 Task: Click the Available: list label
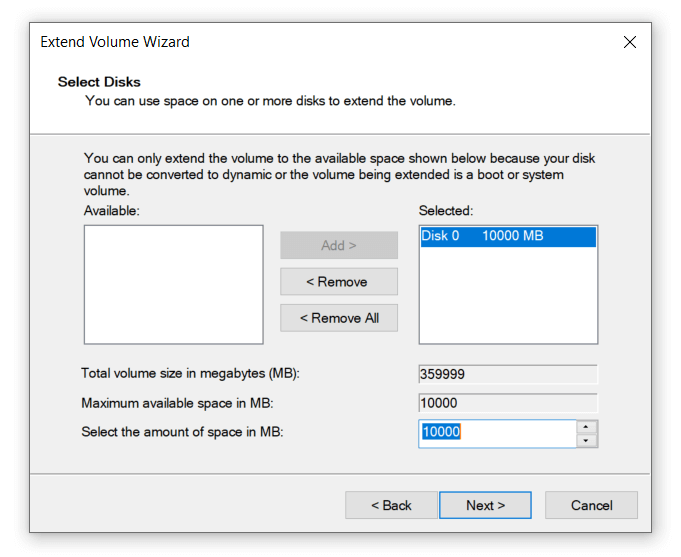pyautogui.click(x=112, y=211)
